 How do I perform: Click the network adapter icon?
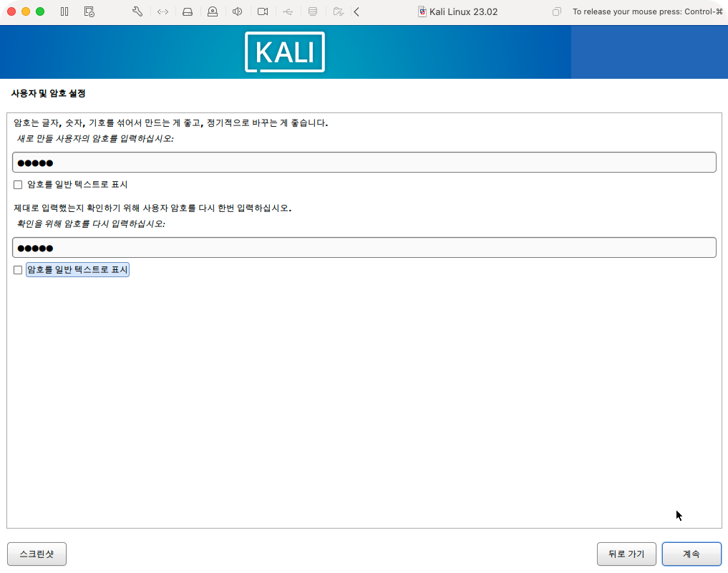pyautogui.click(x=162, y=11)
